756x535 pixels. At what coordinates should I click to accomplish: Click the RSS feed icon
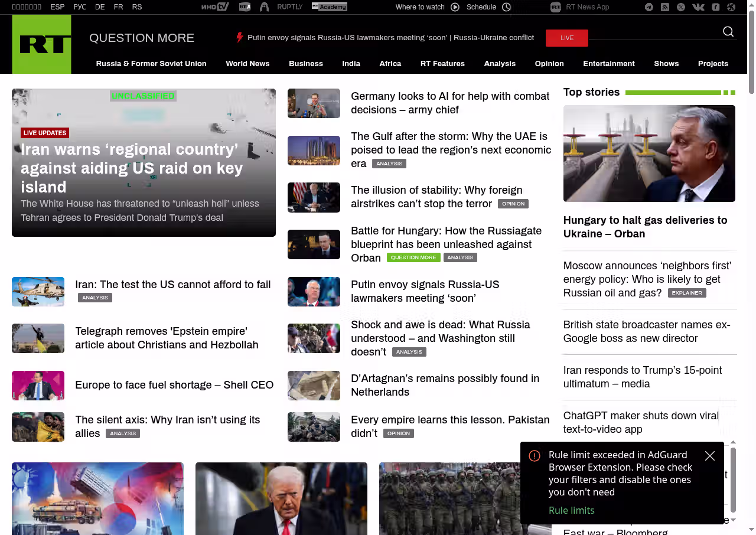coord(665,7)
